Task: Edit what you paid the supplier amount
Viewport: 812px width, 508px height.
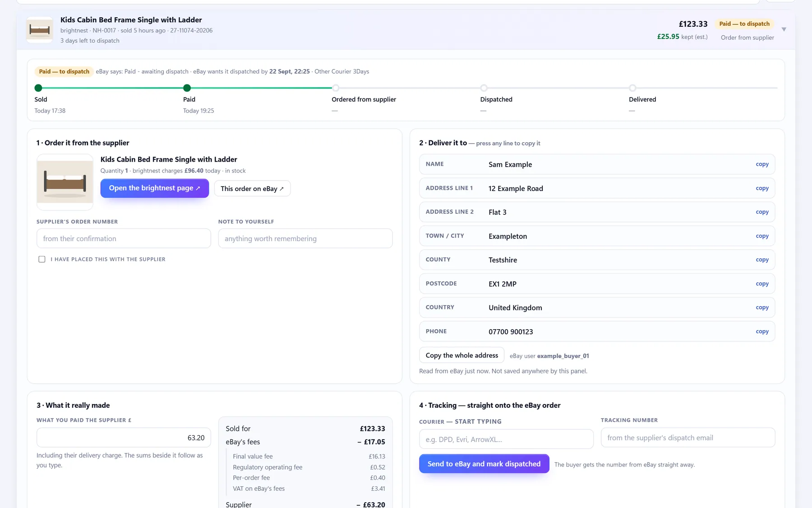Action: click(x=124, y=438)
